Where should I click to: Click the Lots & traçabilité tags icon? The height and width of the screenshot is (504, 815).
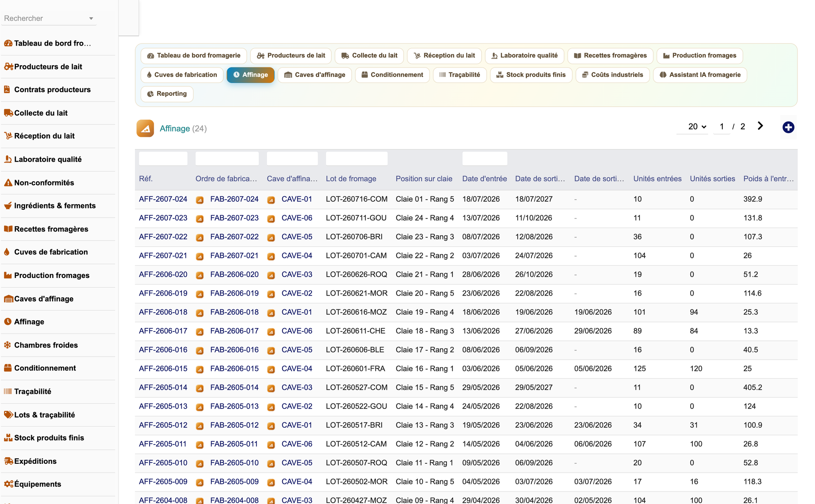point(8,415)
